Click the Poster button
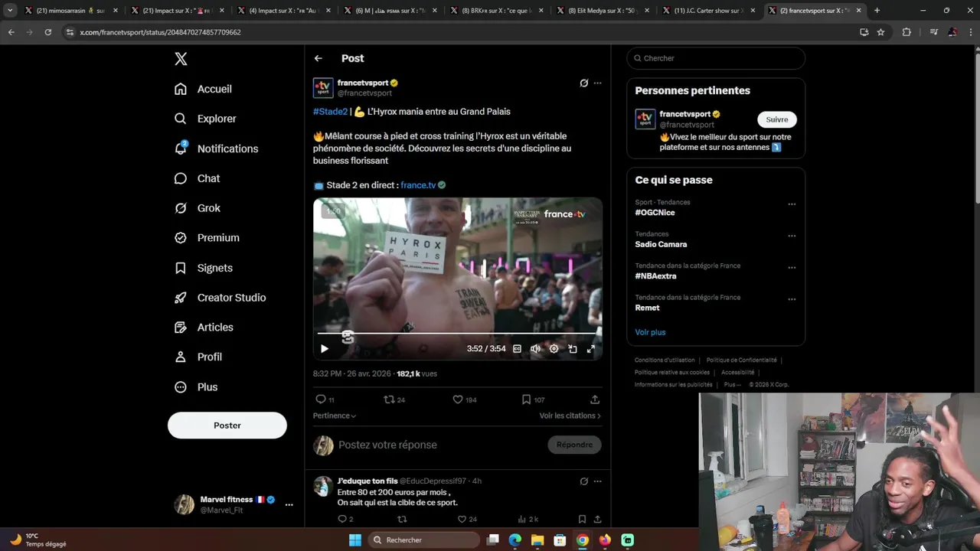 (x=227, y=425)
